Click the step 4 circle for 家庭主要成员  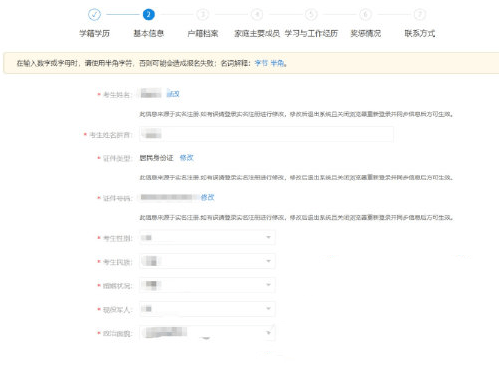257,14
